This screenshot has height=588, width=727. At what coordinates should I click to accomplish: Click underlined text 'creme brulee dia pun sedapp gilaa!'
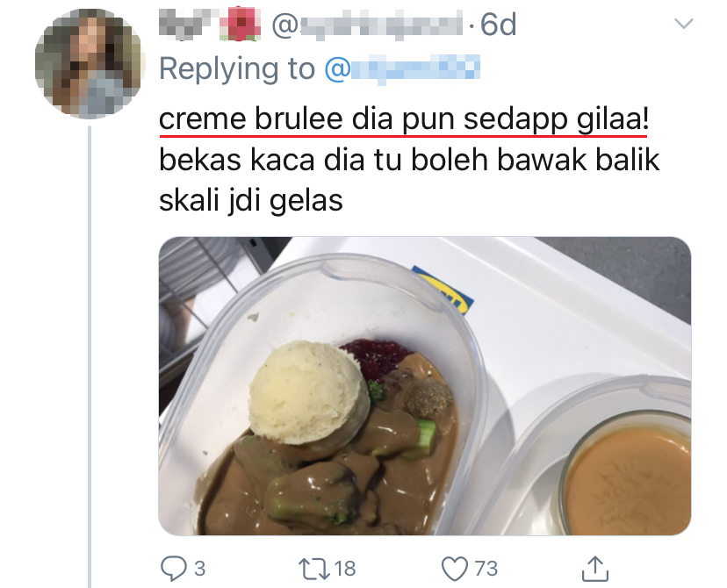click(403, 119)
